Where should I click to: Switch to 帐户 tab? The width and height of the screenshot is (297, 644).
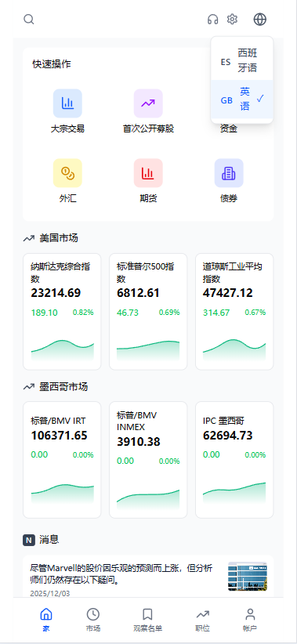pos(250,620)
